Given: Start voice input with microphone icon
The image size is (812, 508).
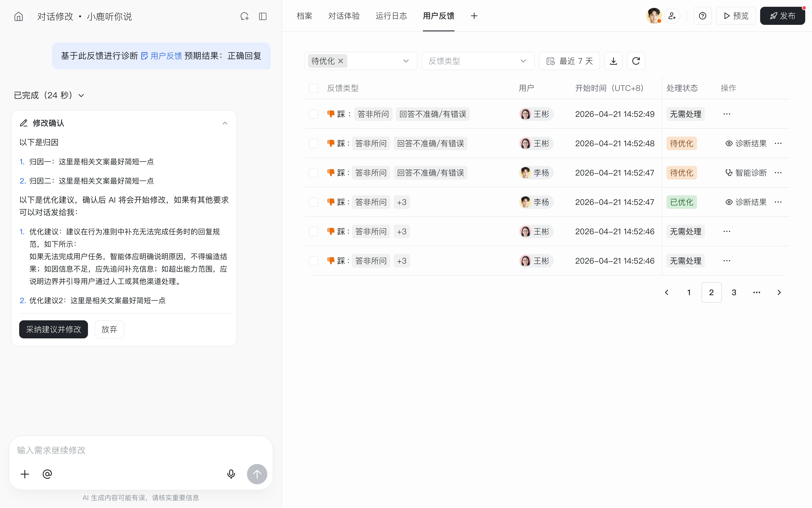Looking at the screenshot, I should (231, 474).
